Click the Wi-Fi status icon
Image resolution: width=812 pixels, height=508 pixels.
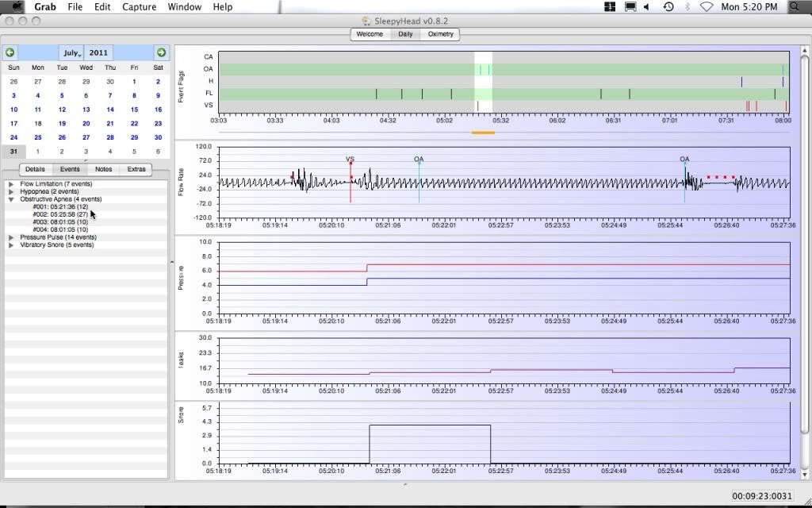[x=706, y=6]
